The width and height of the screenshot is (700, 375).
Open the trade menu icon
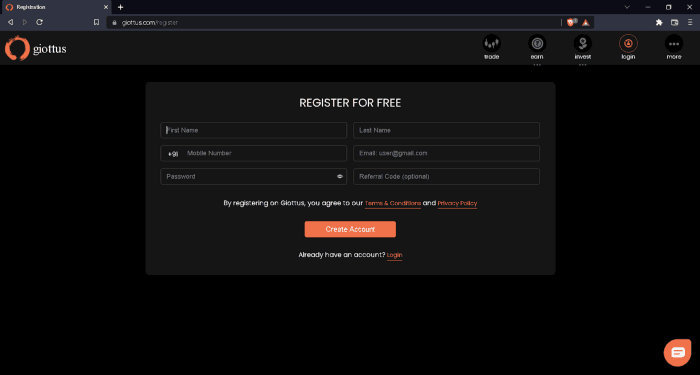point(491,43)
